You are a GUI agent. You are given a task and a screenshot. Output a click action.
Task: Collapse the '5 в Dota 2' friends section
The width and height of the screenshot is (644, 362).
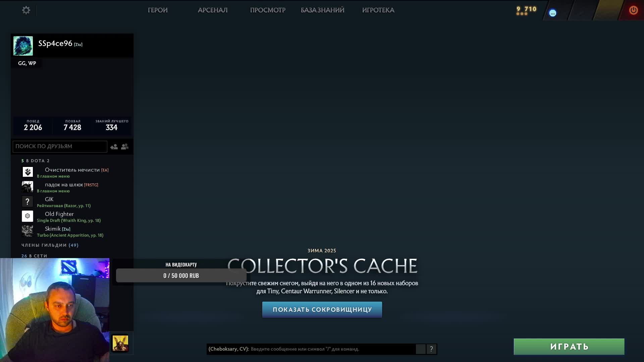(x=36, y=161)
